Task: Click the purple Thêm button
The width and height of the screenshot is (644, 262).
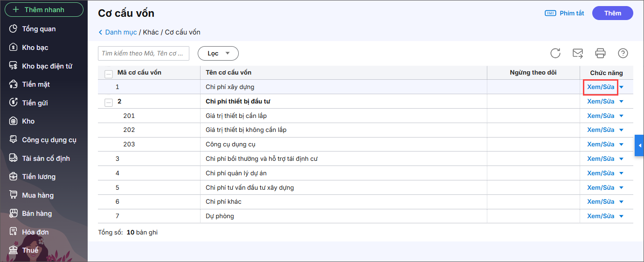Action: (612, 13)
